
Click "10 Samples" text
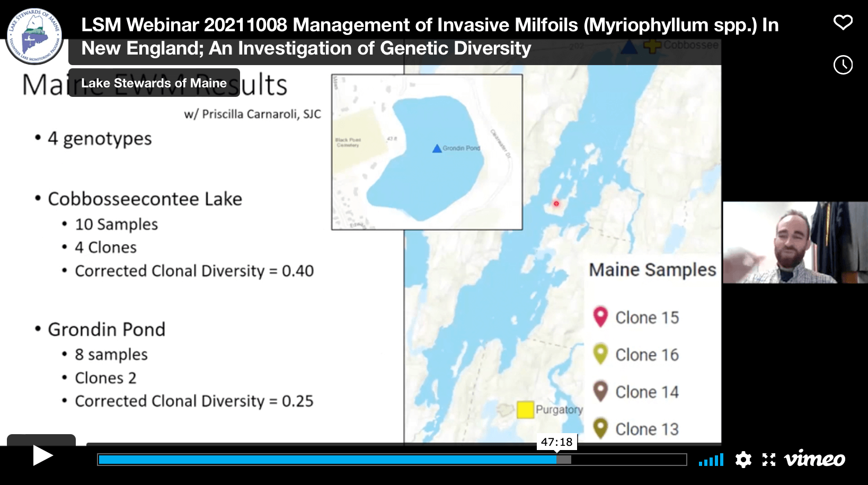pos(117,224)
